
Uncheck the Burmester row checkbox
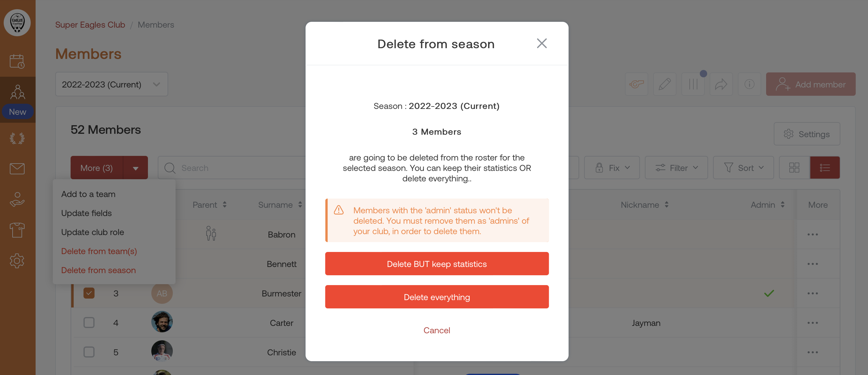pyautogui.click(x=89, y=293)
